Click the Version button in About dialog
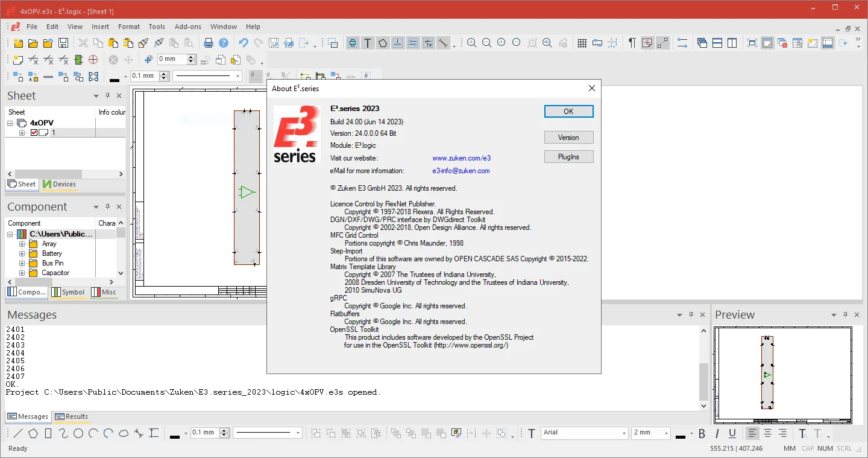 (x=568, y=138)
